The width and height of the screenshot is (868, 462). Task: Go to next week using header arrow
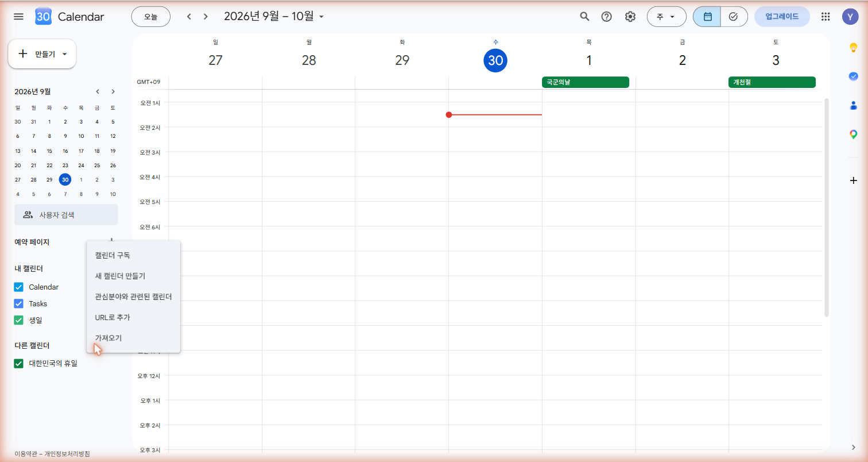point(206,17)
